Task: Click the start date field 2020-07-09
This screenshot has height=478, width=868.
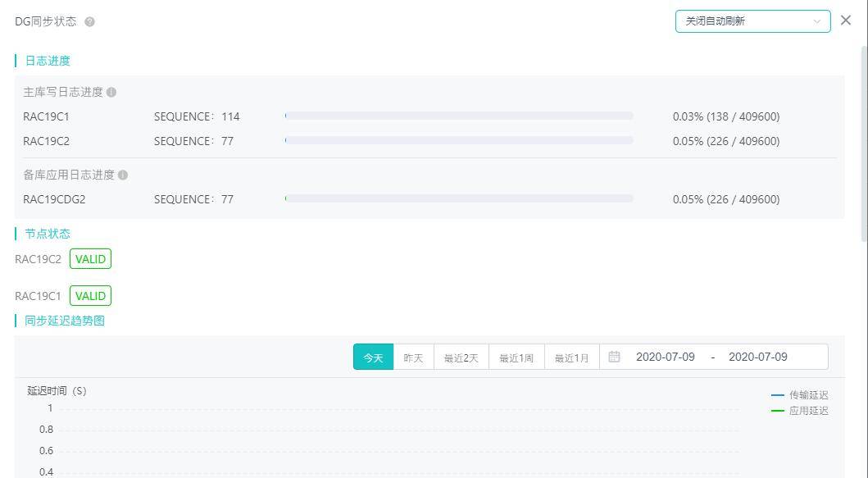Action: (x=665, y=357)
